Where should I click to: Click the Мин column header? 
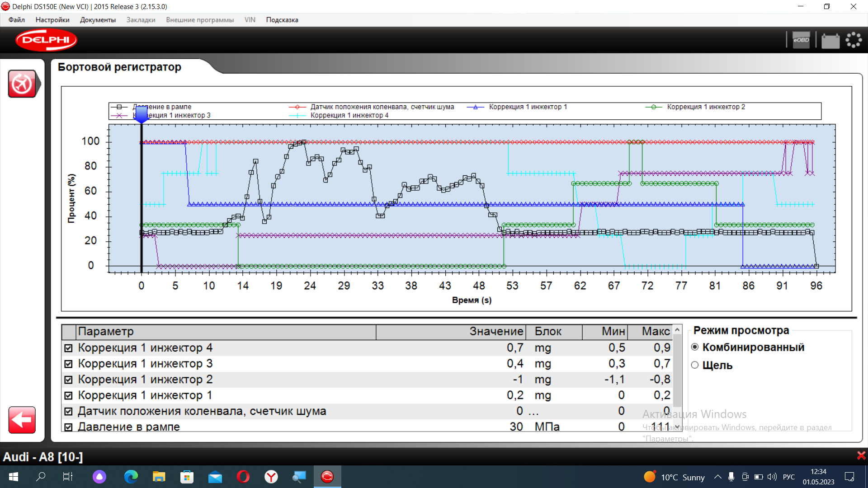coord(605,332)
